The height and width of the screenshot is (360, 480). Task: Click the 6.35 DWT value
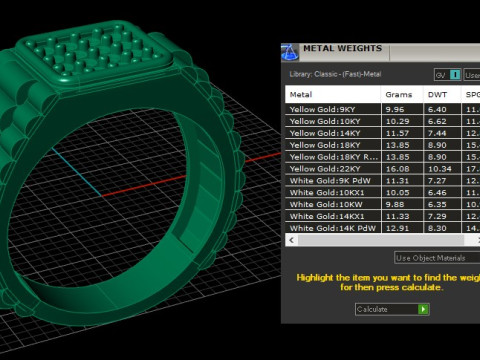(x=437, y=205)
